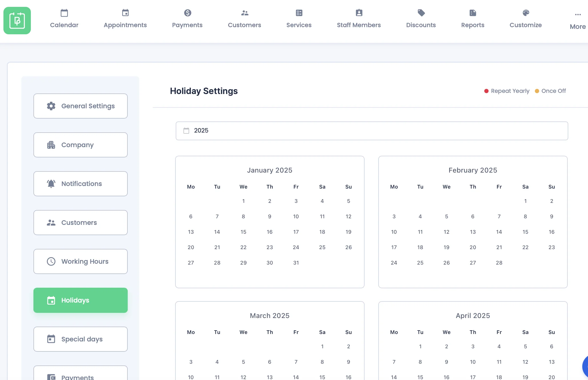Open Working Hours settings

click(x=81, y=261)
